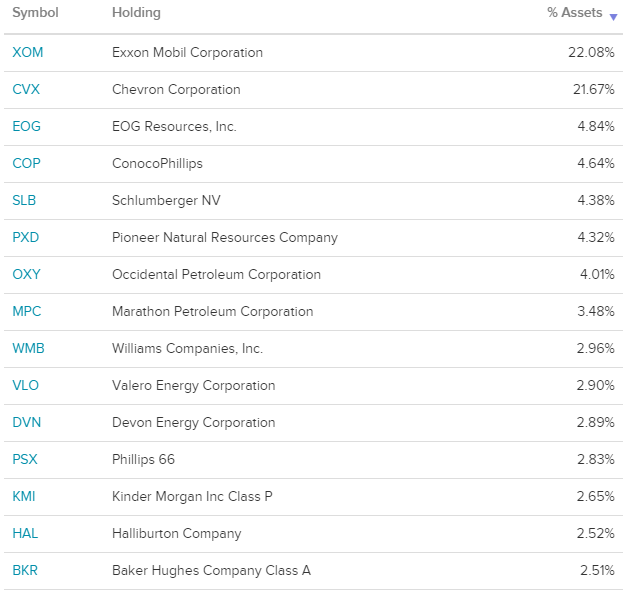This screenshot has height=592, width=624.
Task: Click the 21.67% value for Chevron
Action: (594, 89)
